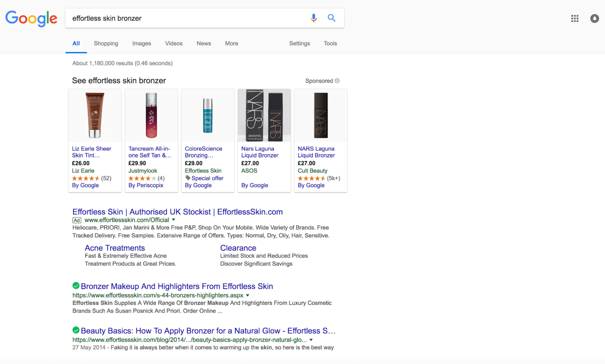Open the Settings menu

[x=299, y=43]
